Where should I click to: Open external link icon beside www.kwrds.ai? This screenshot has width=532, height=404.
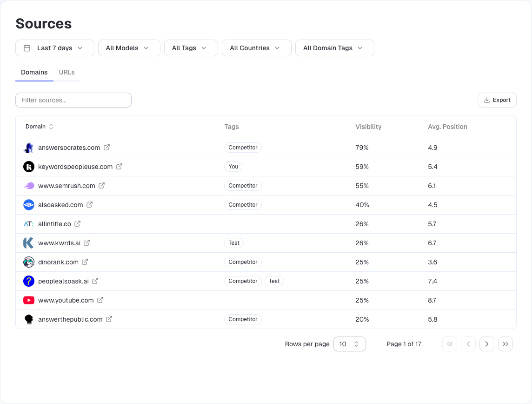click(86, 243)
